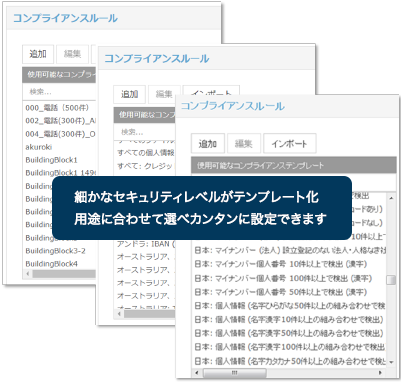Select すべての個人情報 row in middle window
Viewport: 403px width, 384px height.
click(x=146, y=153)
